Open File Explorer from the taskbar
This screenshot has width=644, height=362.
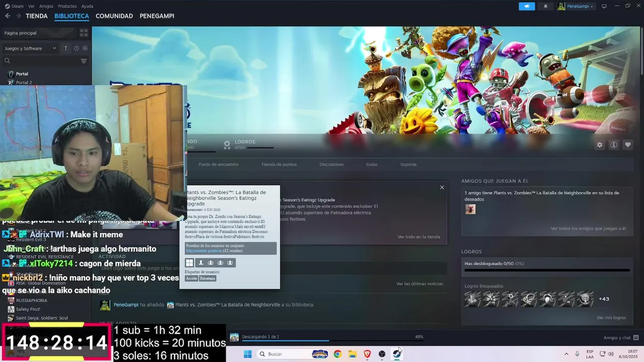(352, 354)
